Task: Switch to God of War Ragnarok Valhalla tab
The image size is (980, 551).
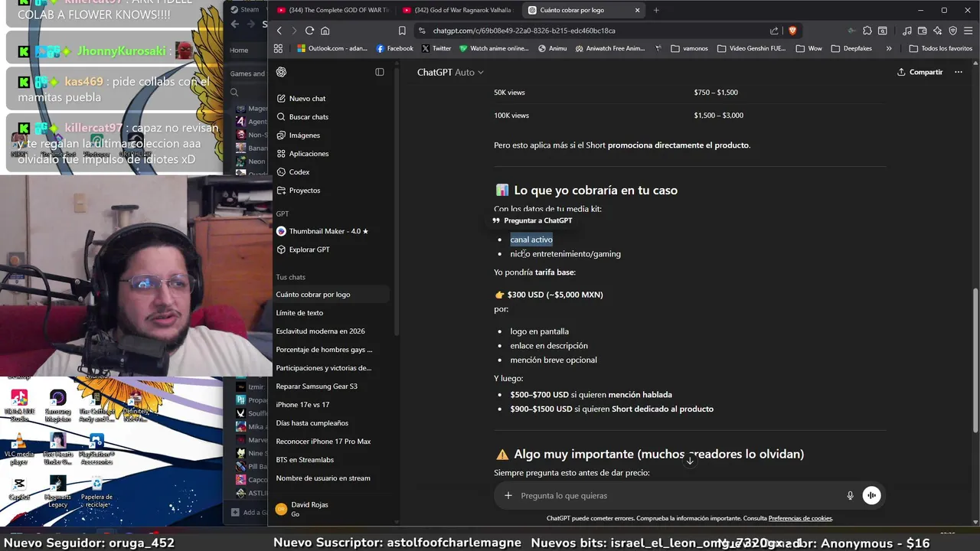Action: 457,10
